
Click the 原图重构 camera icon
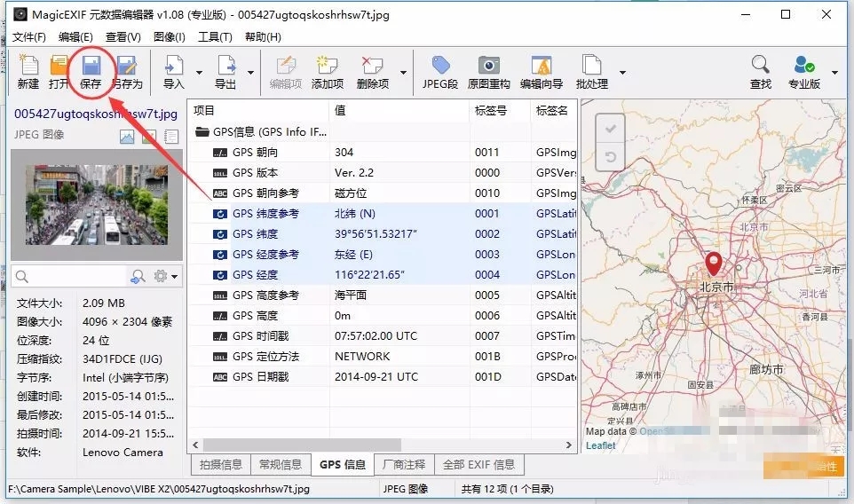(x=488, y=66)
